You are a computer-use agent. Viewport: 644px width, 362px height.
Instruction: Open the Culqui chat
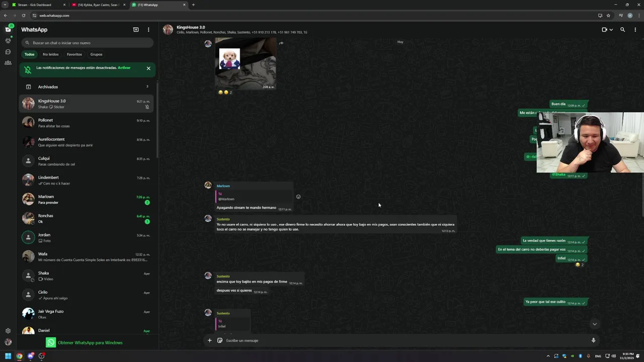coord(87,161)
